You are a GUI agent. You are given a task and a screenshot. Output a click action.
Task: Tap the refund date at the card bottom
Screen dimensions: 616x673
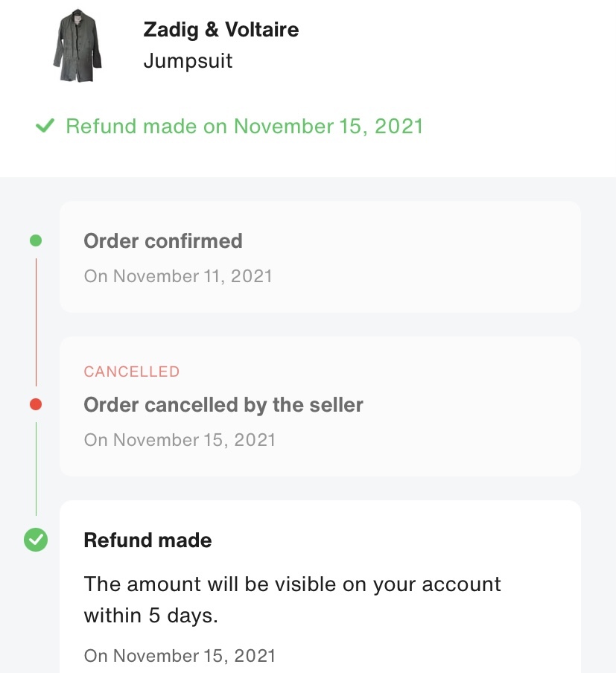180,655
